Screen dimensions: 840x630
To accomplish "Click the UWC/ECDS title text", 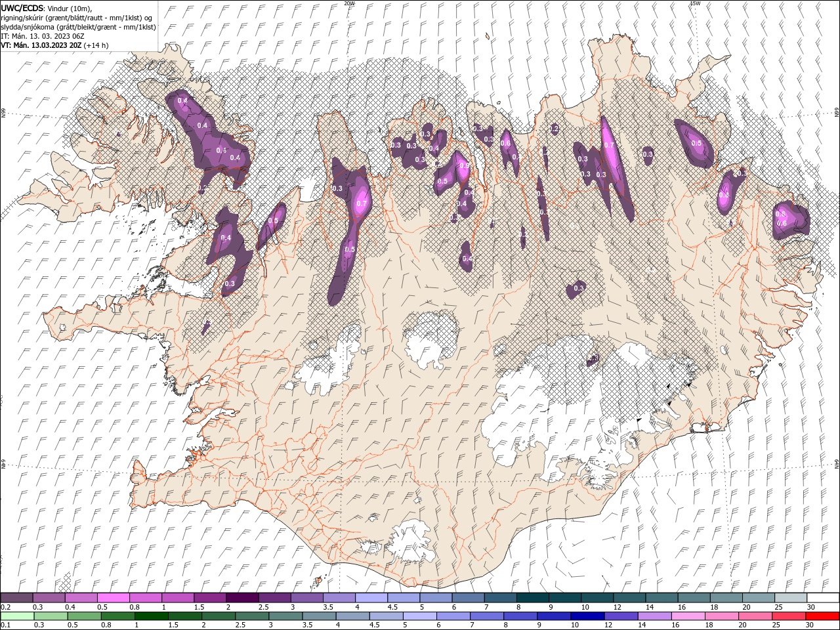I will click(22, 7).
